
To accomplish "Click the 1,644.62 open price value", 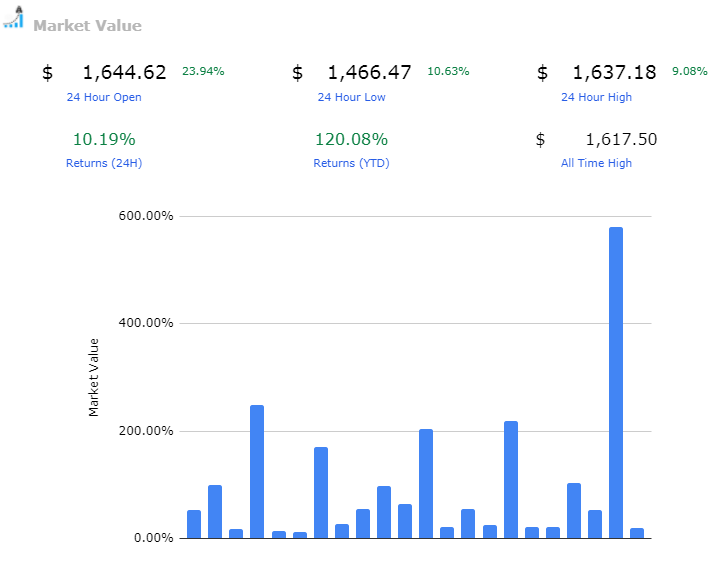I will (x=124, y=72).
